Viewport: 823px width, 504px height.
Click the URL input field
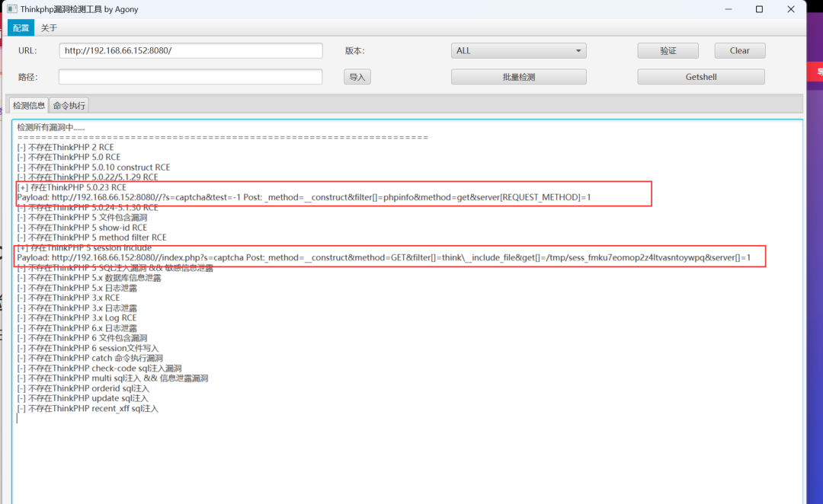point(191,51)
